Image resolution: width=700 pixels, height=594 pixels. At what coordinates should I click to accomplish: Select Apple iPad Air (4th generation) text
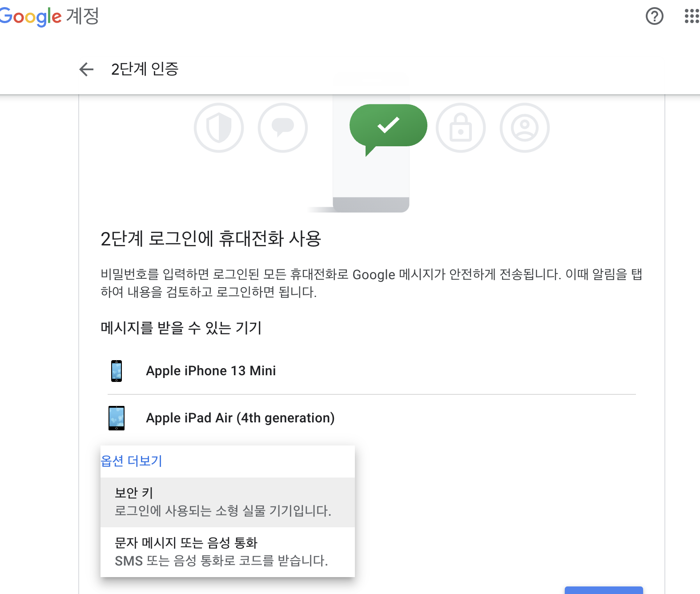coord(240,418)
